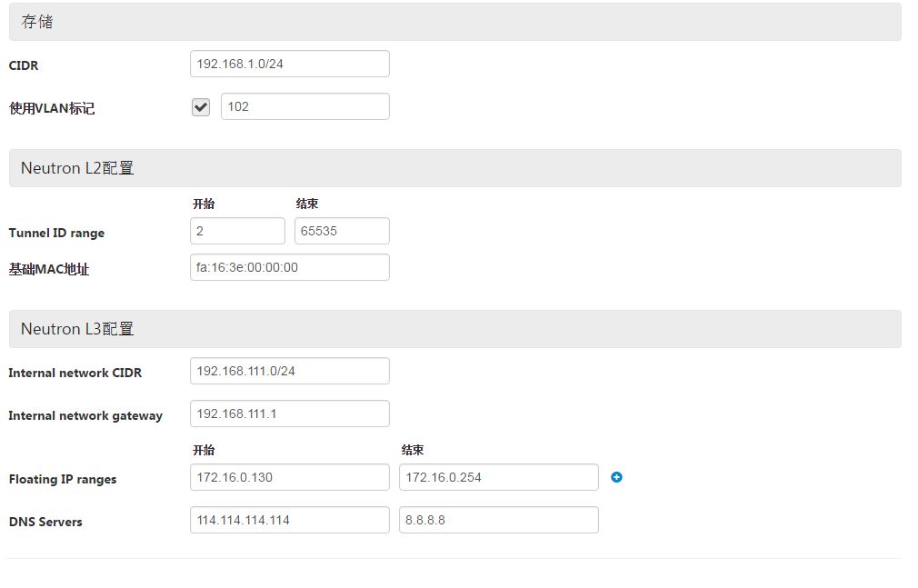Image resolution: width=918 pixels, height=588 pixels.
Task: Select the CIDR field showing 192.168.1.0/24
Action: 289,63
